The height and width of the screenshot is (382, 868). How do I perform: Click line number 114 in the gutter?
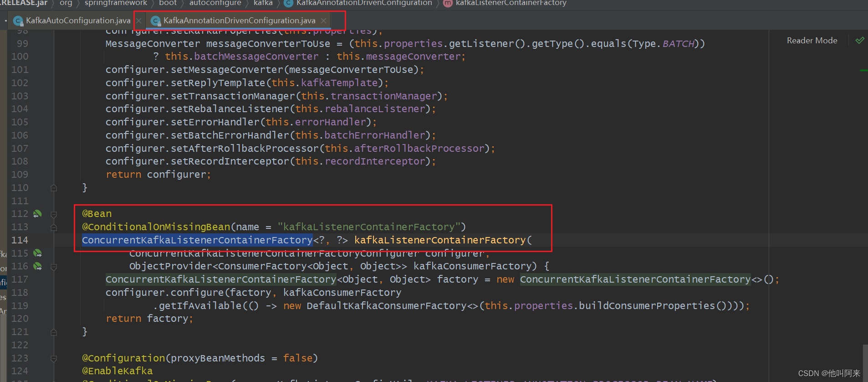20,240
